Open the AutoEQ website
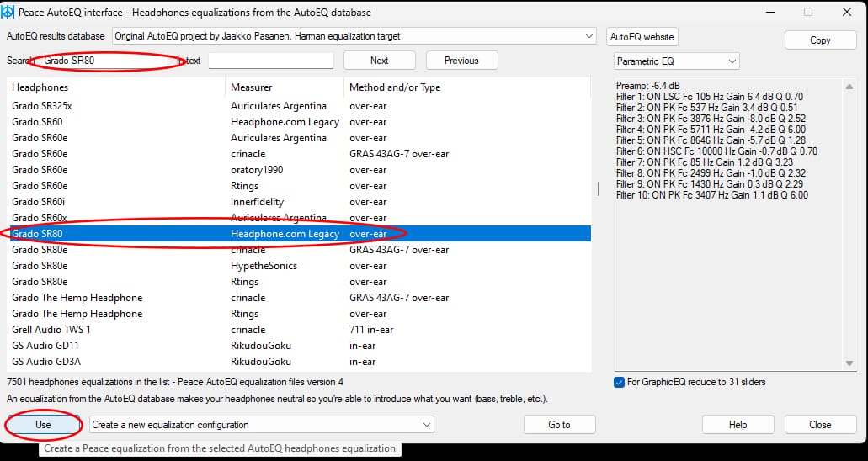Viewport: 868px width, 461px height. pos(642,37)
